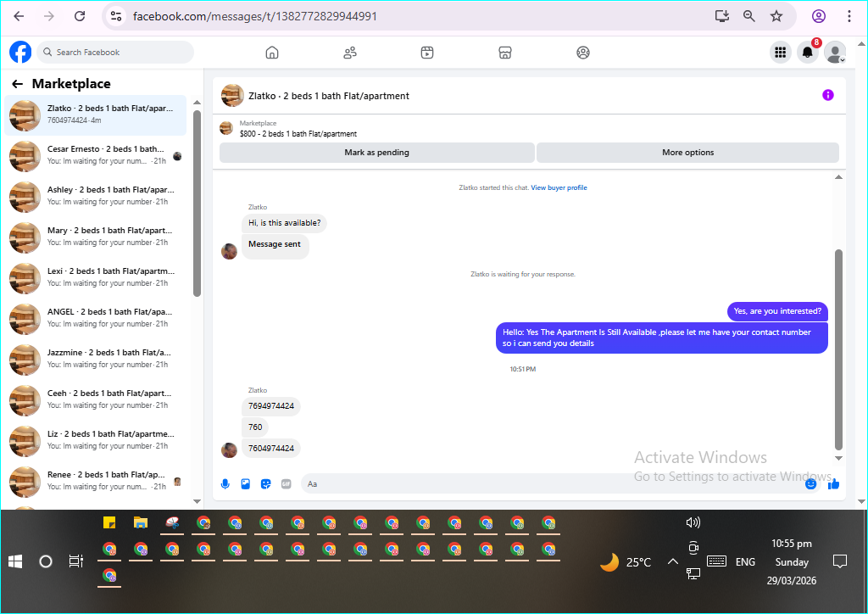Screen dimensions: 868x614
Task: Open the Ceeh conversation
Action: [x=95, y=399]
